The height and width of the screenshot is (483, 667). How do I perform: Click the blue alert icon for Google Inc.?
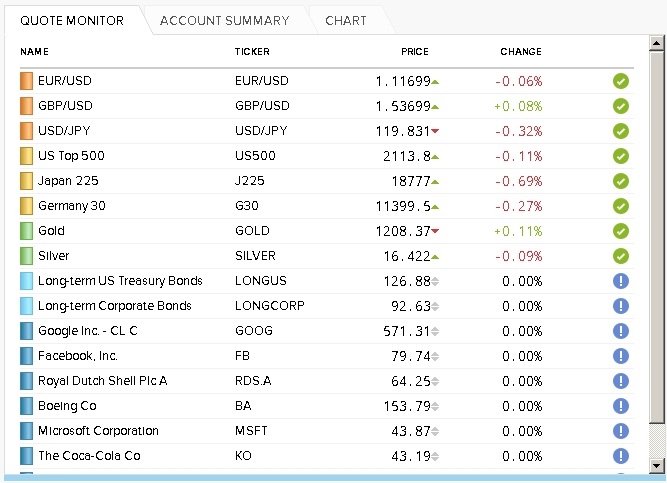tap(620, 331)
